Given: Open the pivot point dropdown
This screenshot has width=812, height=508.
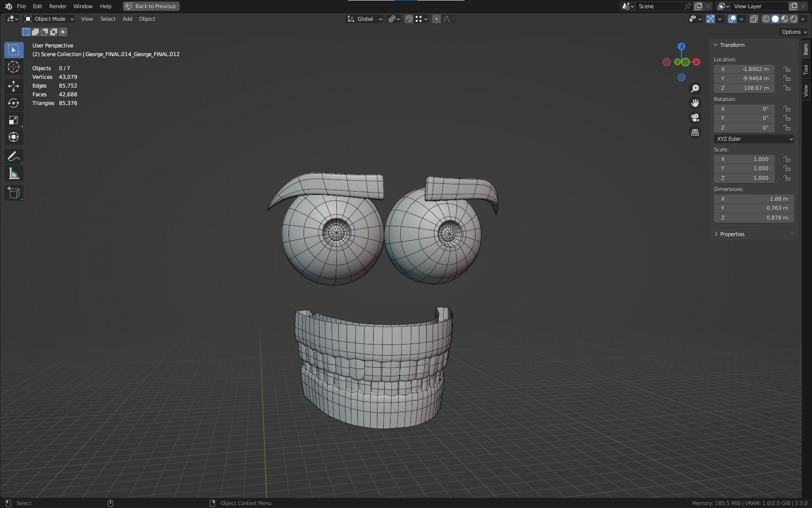Looking at the screenshot, I should (x=394, y=19).
